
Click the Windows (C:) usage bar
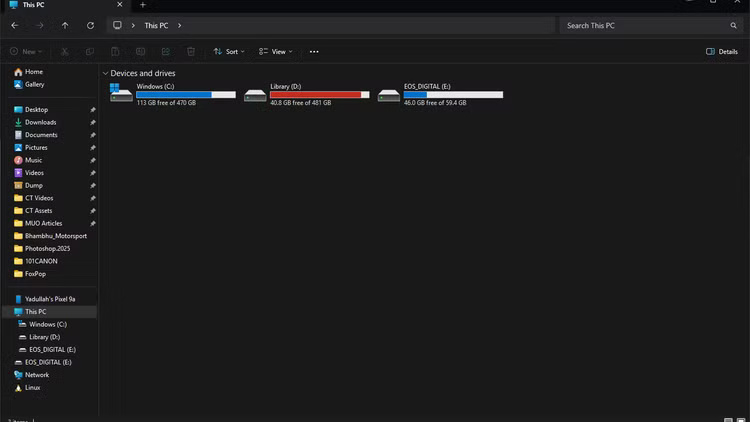coord(186,95)
